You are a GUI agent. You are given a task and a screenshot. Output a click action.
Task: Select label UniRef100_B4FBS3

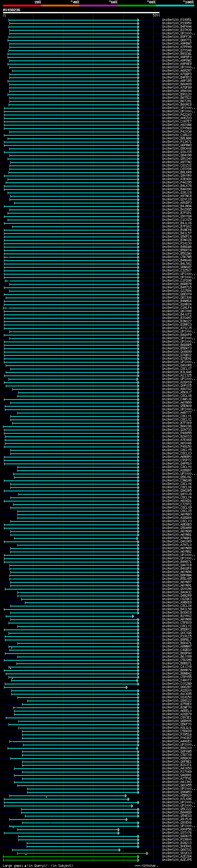click(x=177, y=78)
